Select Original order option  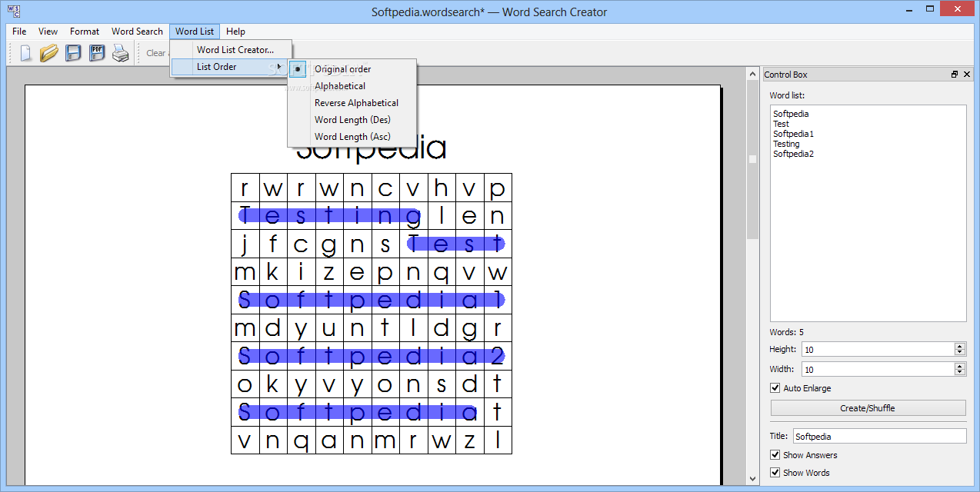tap(352, 69)
